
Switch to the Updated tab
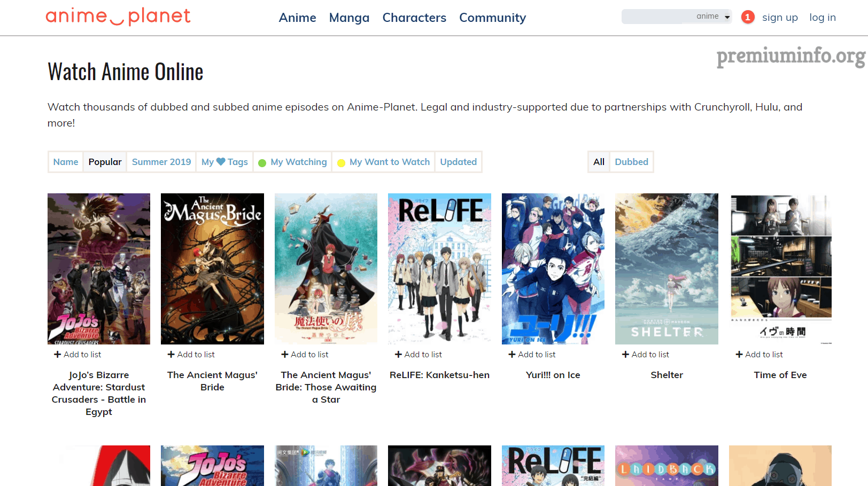[x=458, y=162]
